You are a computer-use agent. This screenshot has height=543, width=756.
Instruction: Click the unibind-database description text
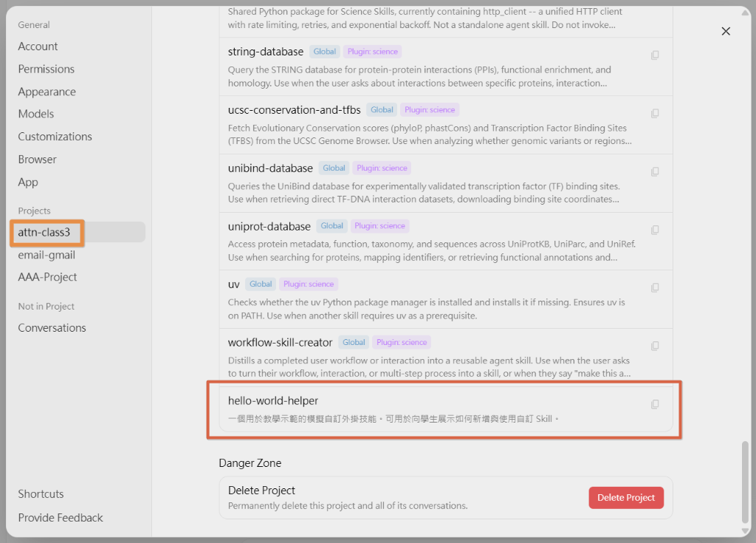pyautogui.click(x=424, y=193)
